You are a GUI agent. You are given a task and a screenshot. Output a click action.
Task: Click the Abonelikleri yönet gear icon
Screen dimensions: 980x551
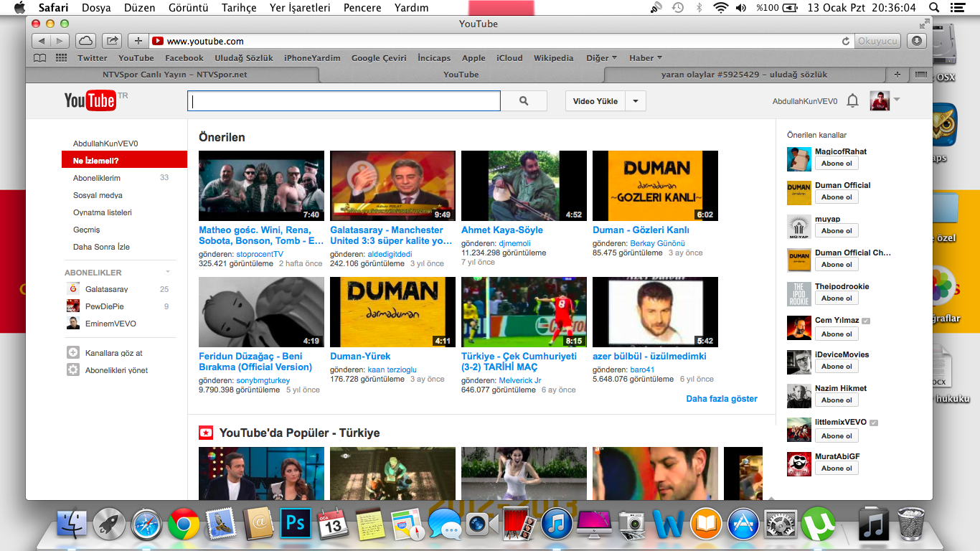click(73, 370)
